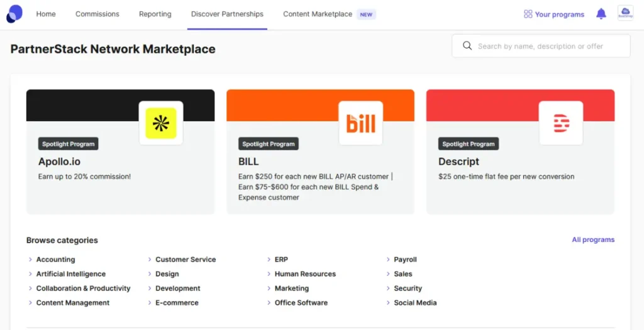
Task: Click chevron next to Social Media
Action: pyautogui.click(x=388, y=302)
